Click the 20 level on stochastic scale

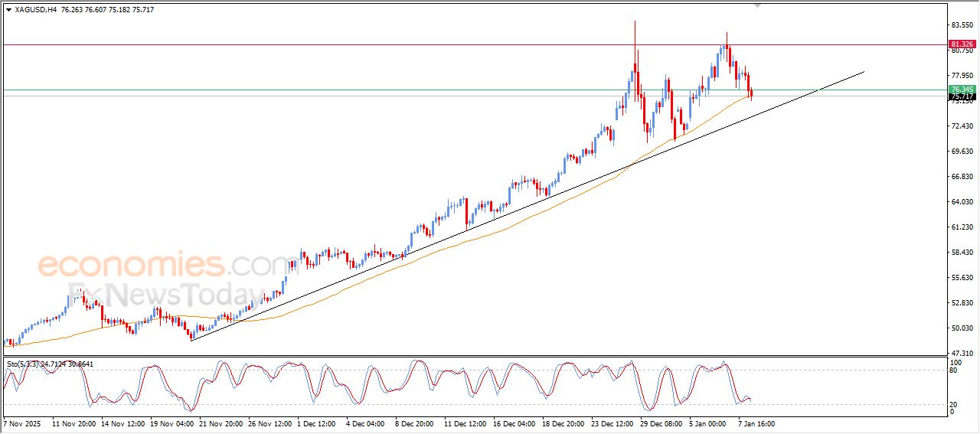954,404
